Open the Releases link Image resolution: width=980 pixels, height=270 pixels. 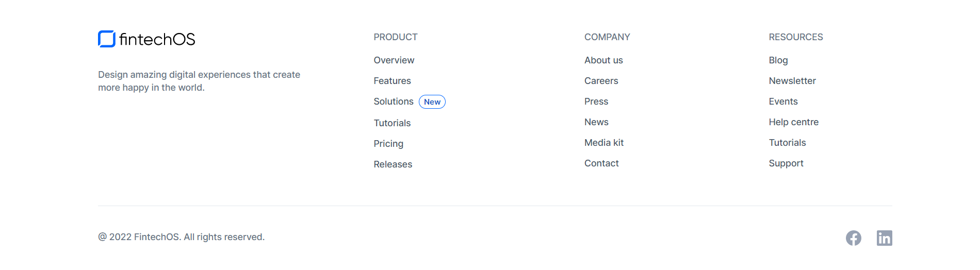coord(393,164)
